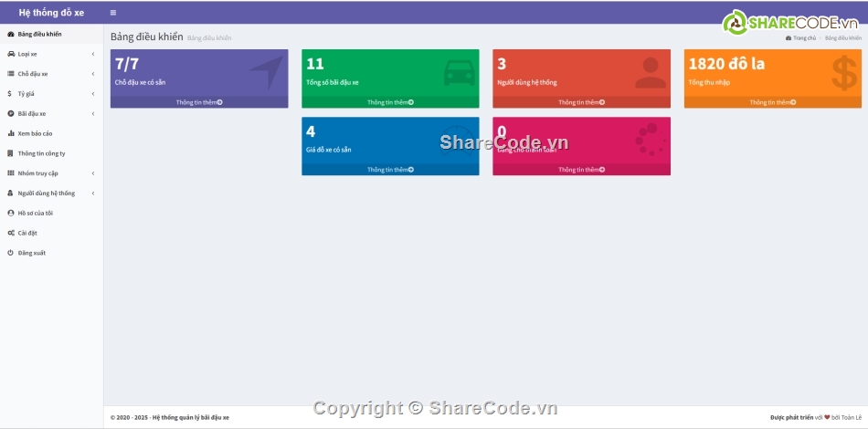
Task: Click the Giá đỗ xe có sẵn label
Action: [328, 150]
